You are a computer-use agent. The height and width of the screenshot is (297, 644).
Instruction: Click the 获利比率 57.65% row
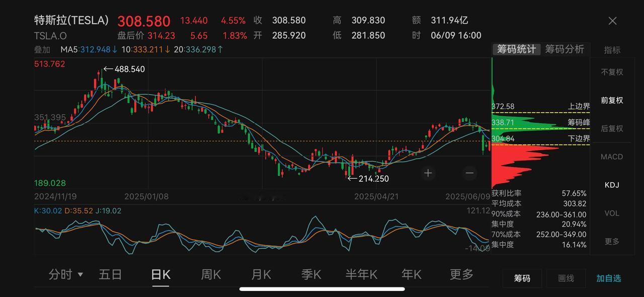coord(539,193)
